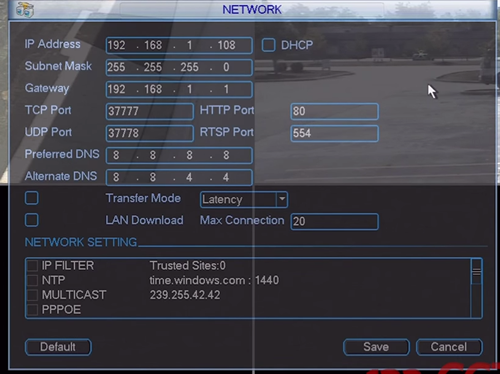Tick the Transfer Mode row checkbox
Image resolution: width=500 pixels, height=374 pixels.
(32, 198)
